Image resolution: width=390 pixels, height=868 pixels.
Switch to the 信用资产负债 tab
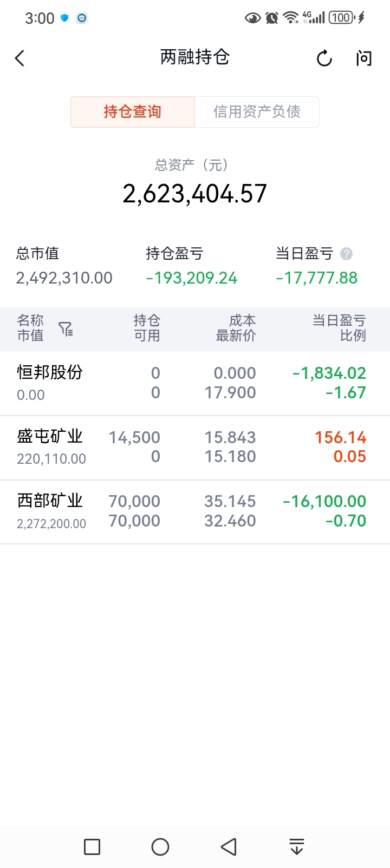pyautogui.click(x=257, y=112)
